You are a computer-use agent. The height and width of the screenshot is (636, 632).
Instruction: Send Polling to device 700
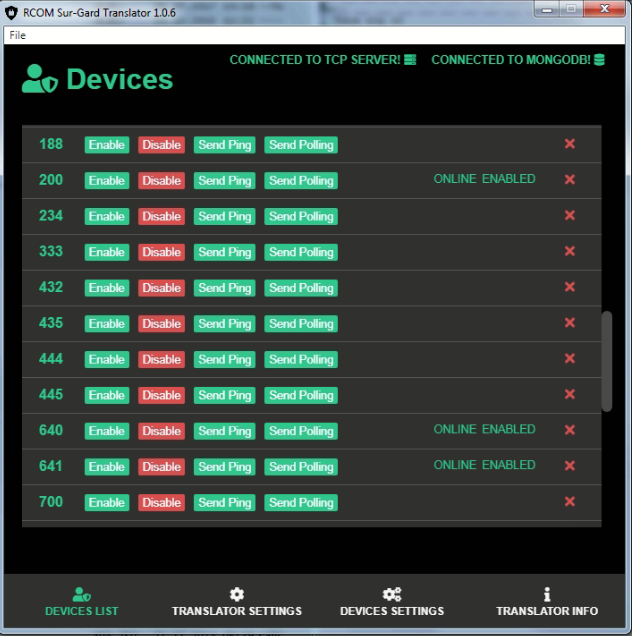coord(301,503)
